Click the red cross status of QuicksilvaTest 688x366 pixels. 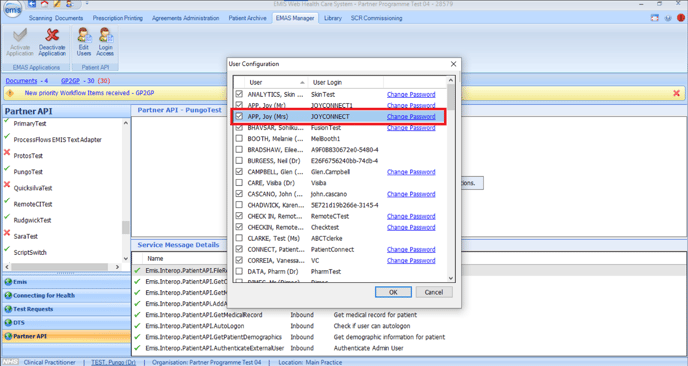(x=7, y=185)
